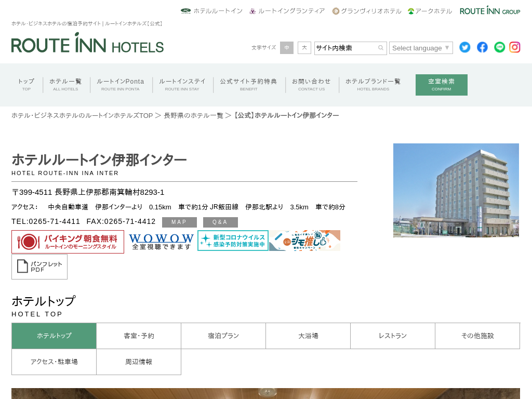
Task: Click the ROUTE INN HOTELS logo
Action: tap(87, 43)
